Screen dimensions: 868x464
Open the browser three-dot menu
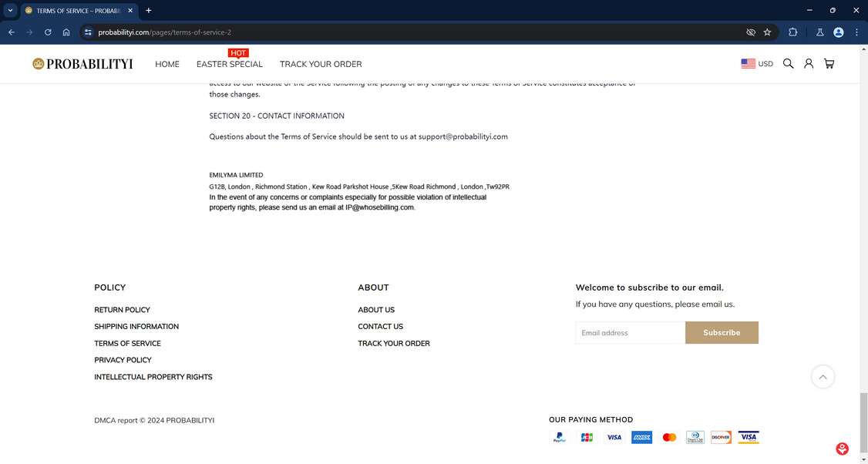click(x=856, y=32)
